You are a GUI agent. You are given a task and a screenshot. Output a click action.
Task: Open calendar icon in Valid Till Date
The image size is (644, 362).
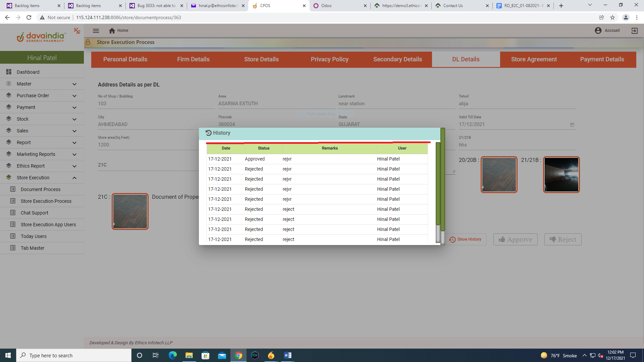click(572, 125)
